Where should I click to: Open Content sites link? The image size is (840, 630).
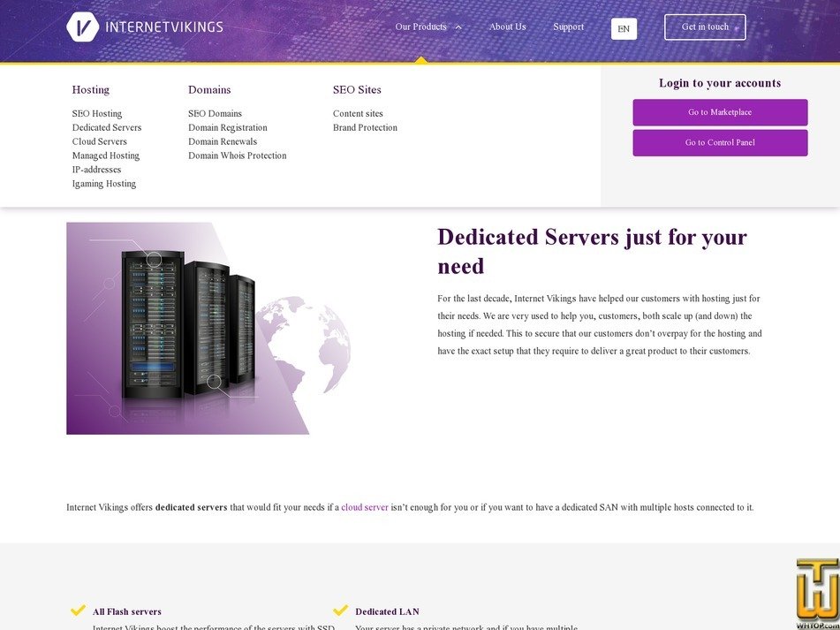pos(358,114)
